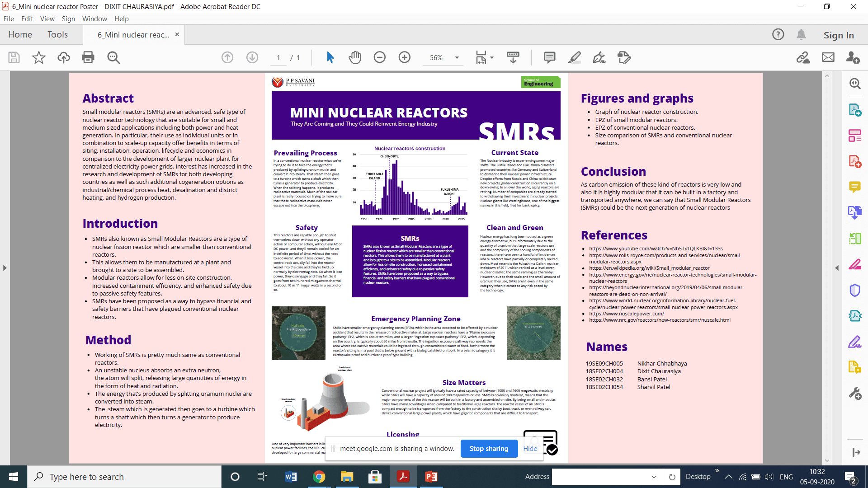This screenshot has height=488, width=868.
Task: Open the Export PDF tool in sidebar
Action: 855,110
